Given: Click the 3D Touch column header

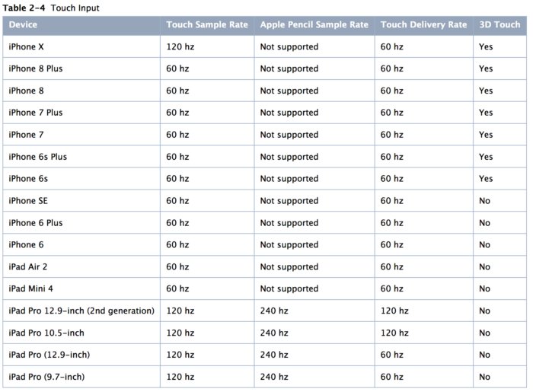Looking at the screenshot, I should 499,24.
